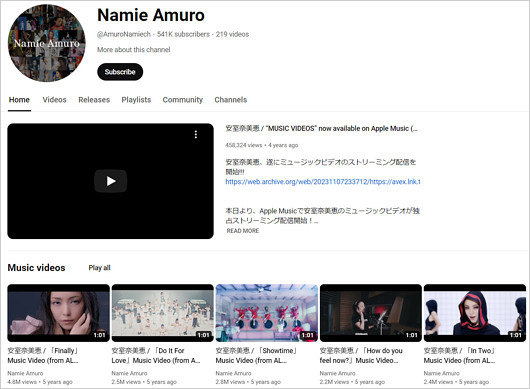Click the 541K subscribers text
530x389 pixels.
click(183, 34)
